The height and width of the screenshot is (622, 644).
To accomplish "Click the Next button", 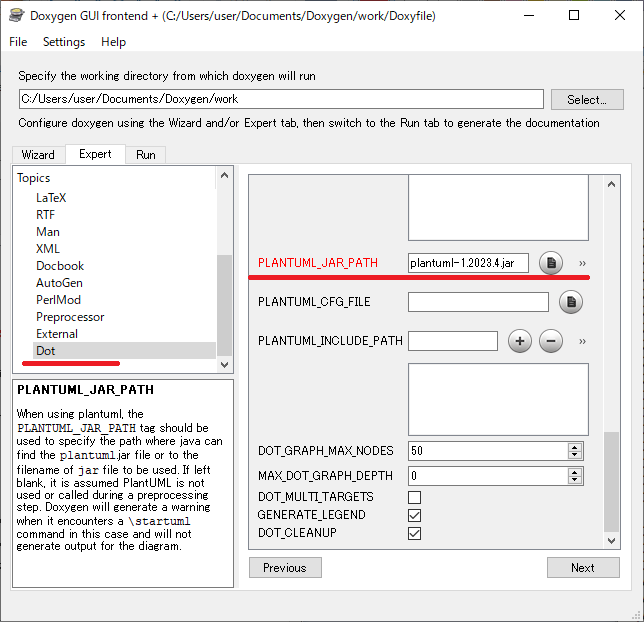I will [x=582, y=567].
